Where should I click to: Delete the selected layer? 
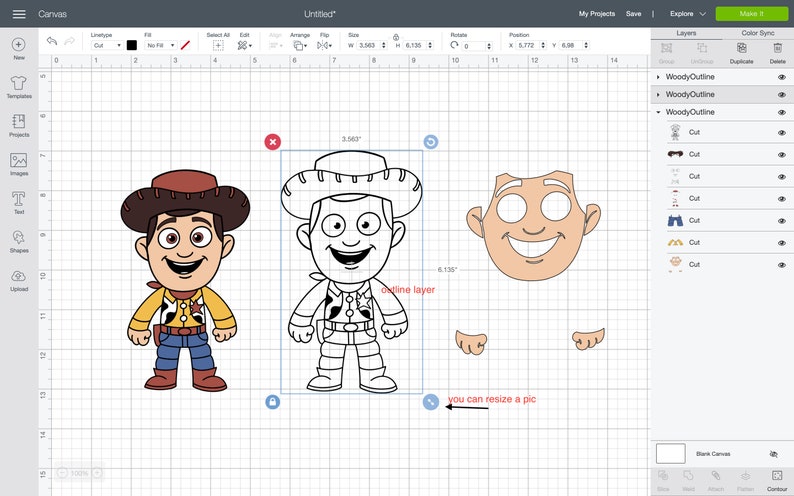click(777, 53)
